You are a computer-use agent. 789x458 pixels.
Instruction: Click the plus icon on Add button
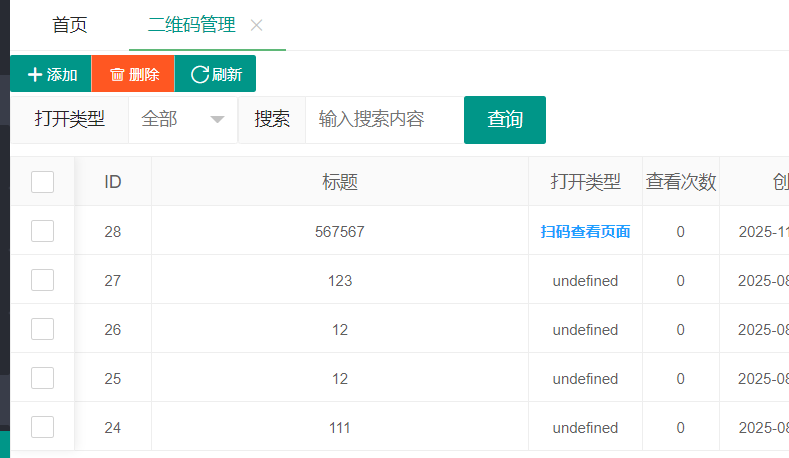click(35, 75)
